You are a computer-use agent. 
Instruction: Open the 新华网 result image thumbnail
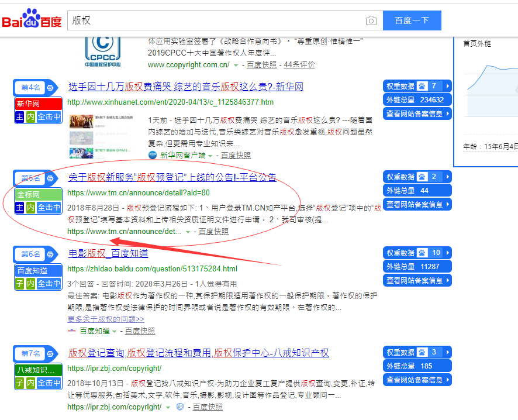click(x=101, y=136)
